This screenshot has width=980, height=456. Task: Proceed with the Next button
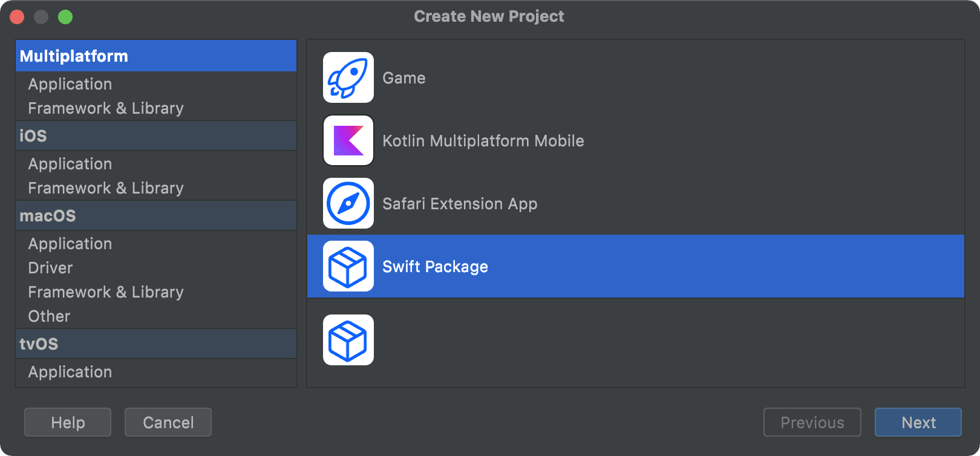point(918,422)
